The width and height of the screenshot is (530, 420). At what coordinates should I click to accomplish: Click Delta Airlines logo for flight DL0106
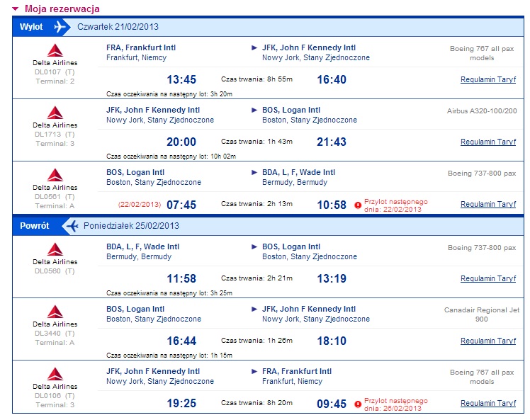(x=55, y=374)
